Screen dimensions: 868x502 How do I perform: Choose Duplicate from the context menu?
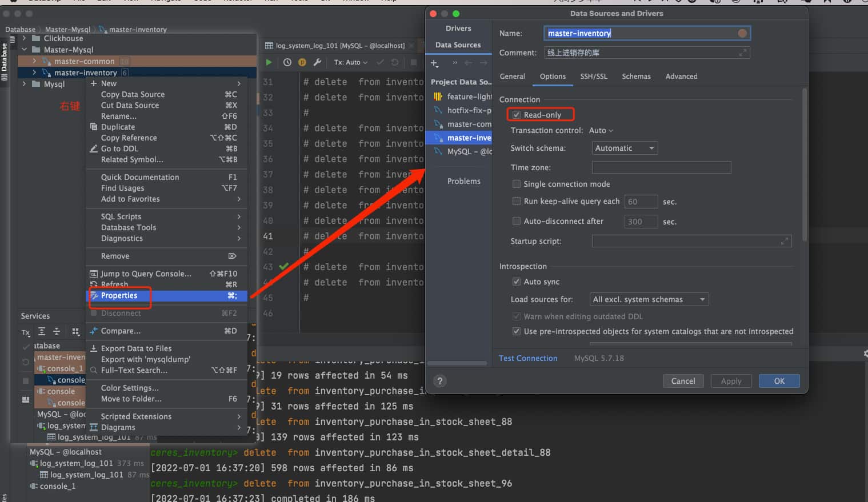pos(166,127)
